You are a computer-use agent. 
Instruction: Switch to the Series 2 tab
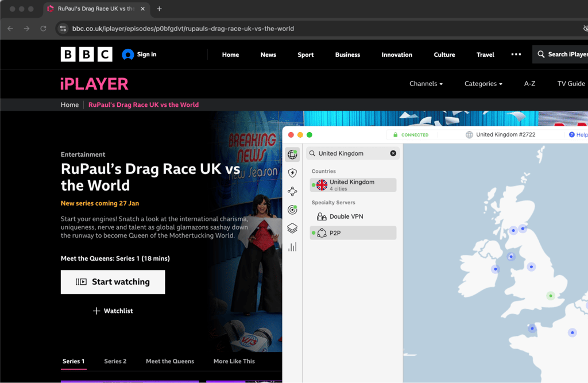pos(115,361)
